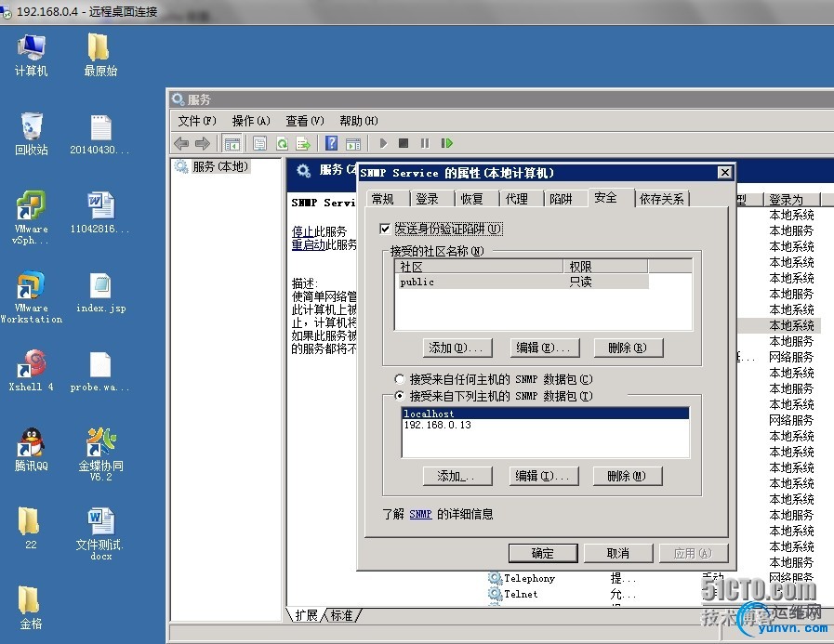
Task: Click the 取消 button
Action: (618, 553)
